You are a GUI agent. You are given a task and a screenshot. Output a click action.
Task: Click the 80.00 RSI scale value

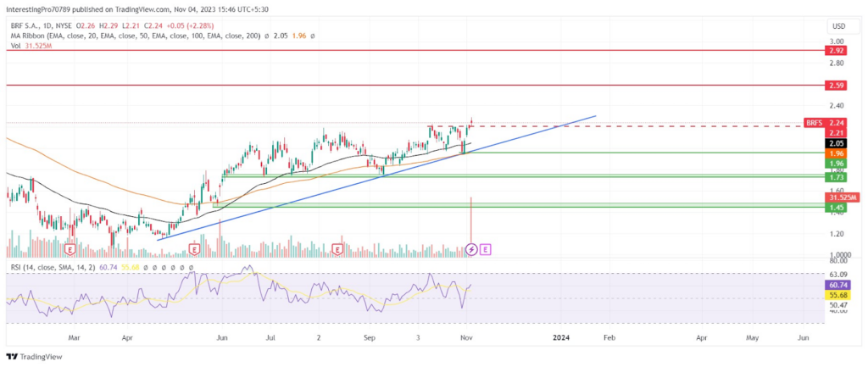837,261
